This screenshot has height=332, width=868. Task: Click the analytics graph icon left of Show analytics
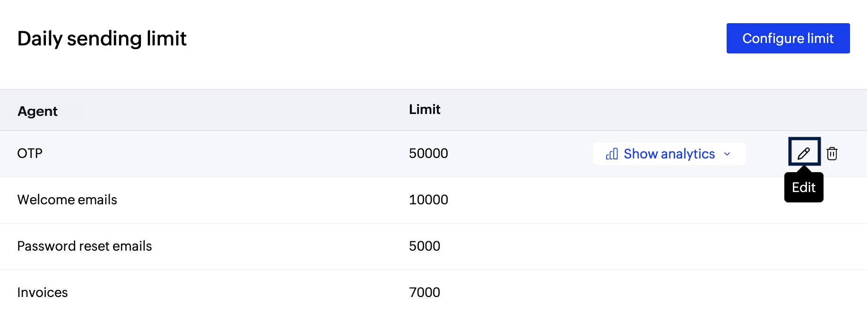point(611,154)
